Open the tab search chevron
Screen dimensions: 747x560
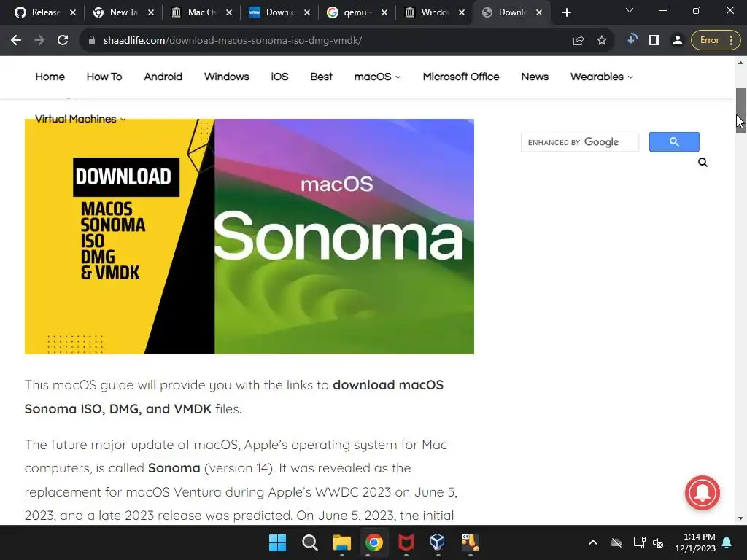coord(630,10)
